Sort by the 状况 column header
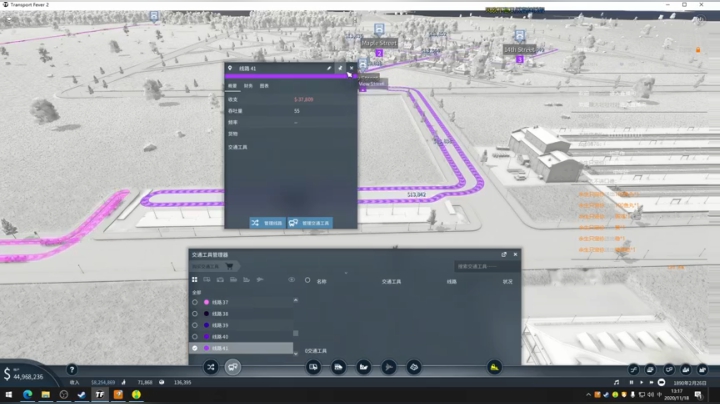The width and height of the screenshot is (720, 404). (x=507, y=281)
